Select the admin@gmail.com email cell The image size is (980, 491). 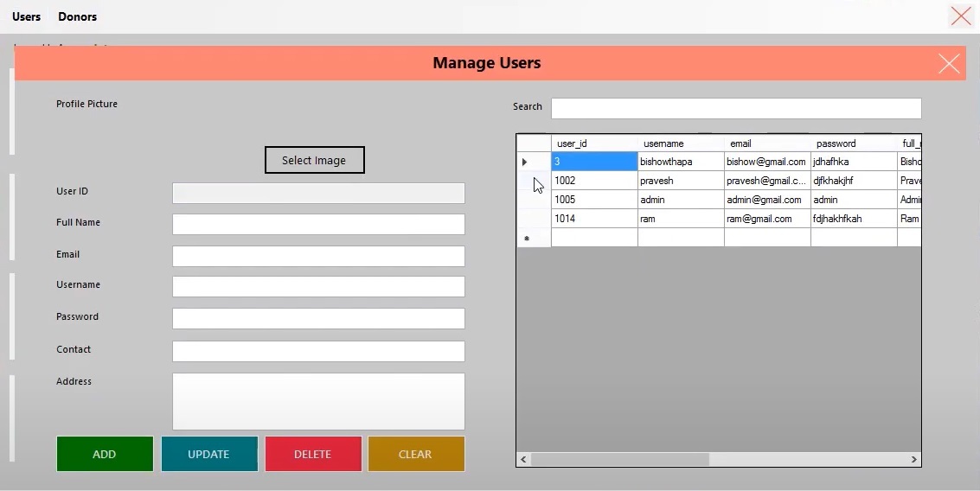point(767,200)
